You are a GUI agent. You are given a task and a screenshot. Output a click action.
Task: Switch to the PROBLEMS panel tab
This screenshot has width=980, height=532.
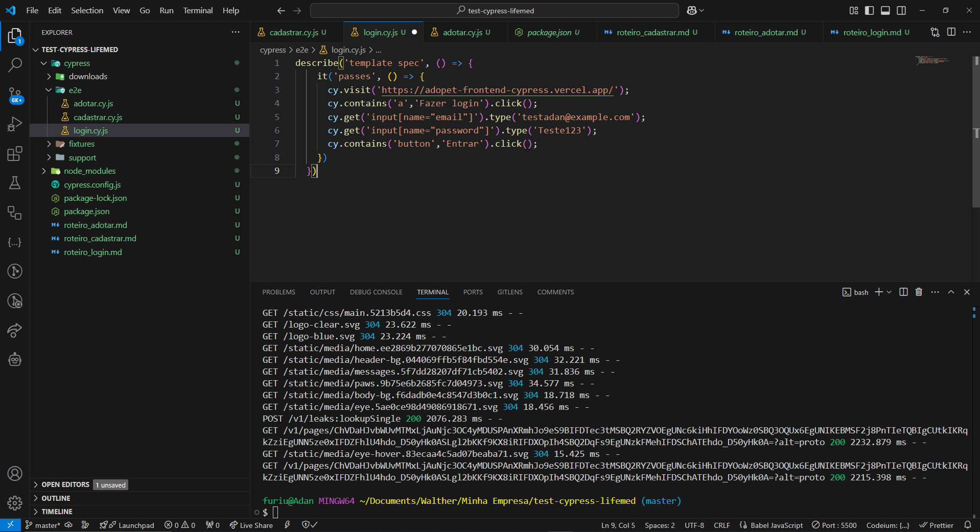point(278,292)
